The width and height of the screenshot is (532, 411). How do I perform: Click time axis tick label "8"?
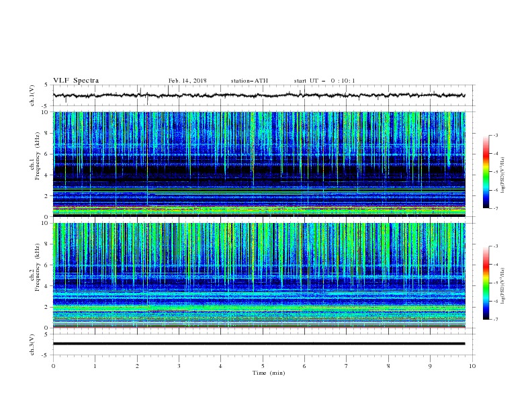(388, 366)
